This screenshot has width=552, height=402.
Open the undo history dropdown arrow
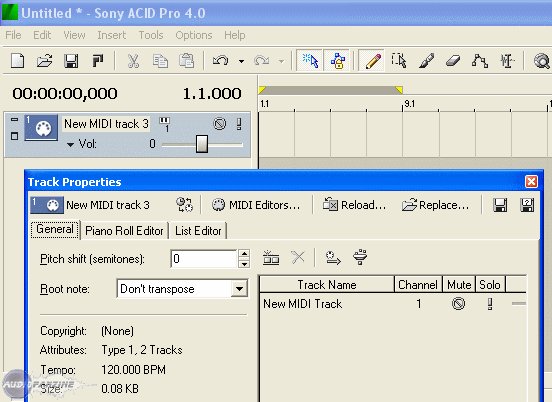click(x=241, y=61)
